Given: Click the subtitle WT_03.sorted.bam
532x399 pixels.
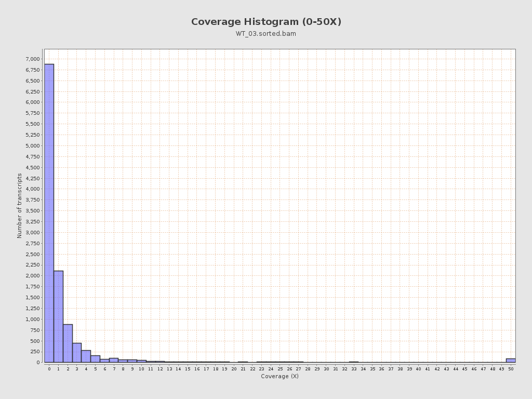Looking at the screenshot, I should pyautogui.click(x=266, y=34).
